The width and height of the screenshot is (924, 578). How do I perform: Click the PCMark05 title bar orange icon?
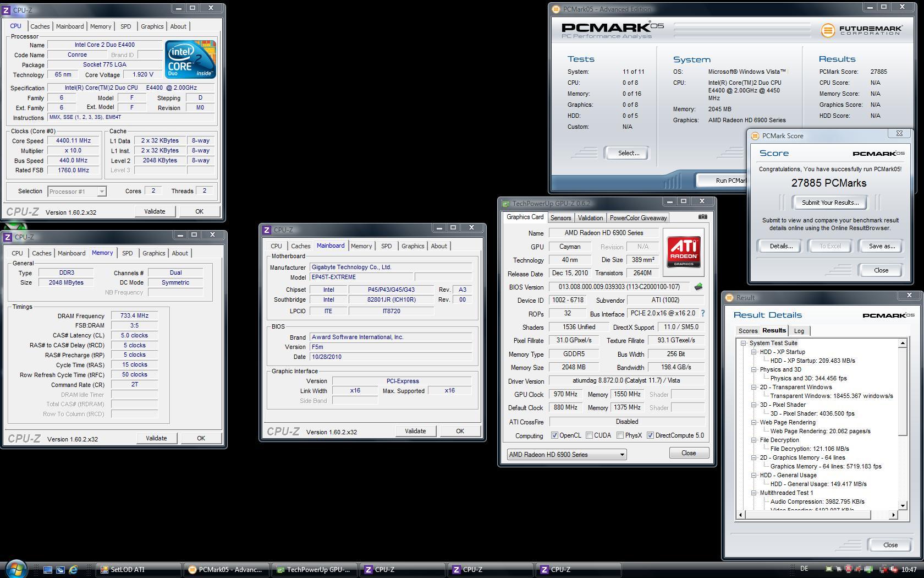click(x=556, y=9)
